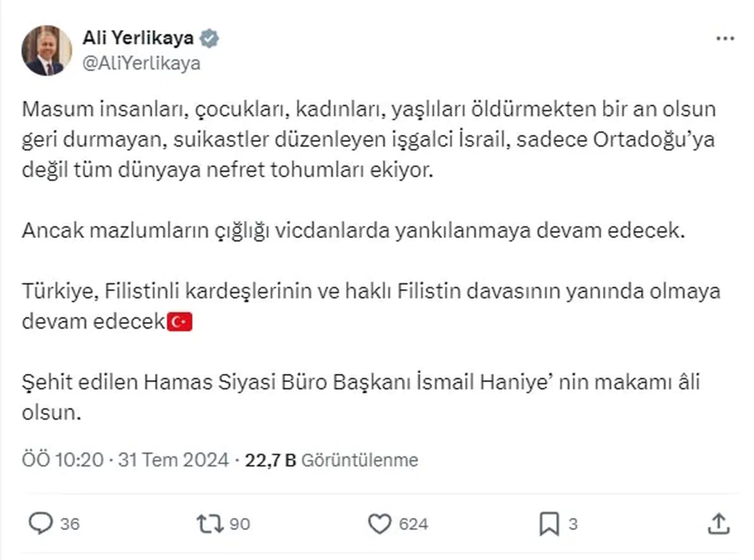Bookmark this post with the bookmark icon
Viewport: 754px width, 560px height.
(x=549, y=523)
